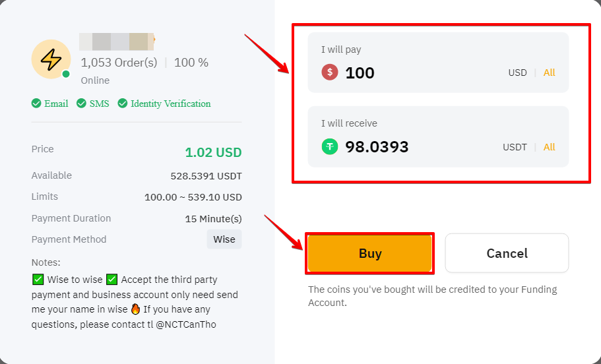Click the green check before Accept the third party

[111, 280]
